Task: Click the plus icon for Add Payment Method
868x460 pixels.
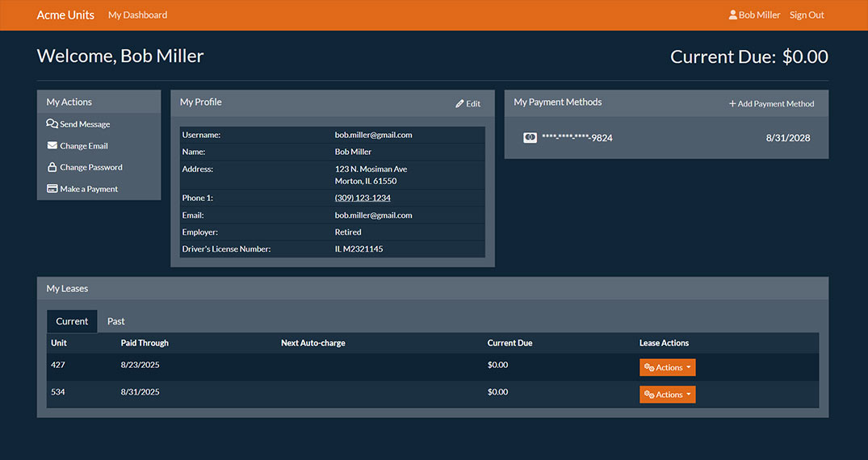Action: click(732, 103)
